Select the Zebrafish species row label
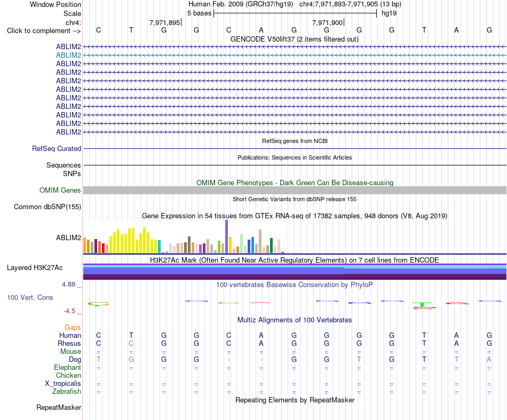The image size is (507, 420). click(x=66, y=392)
